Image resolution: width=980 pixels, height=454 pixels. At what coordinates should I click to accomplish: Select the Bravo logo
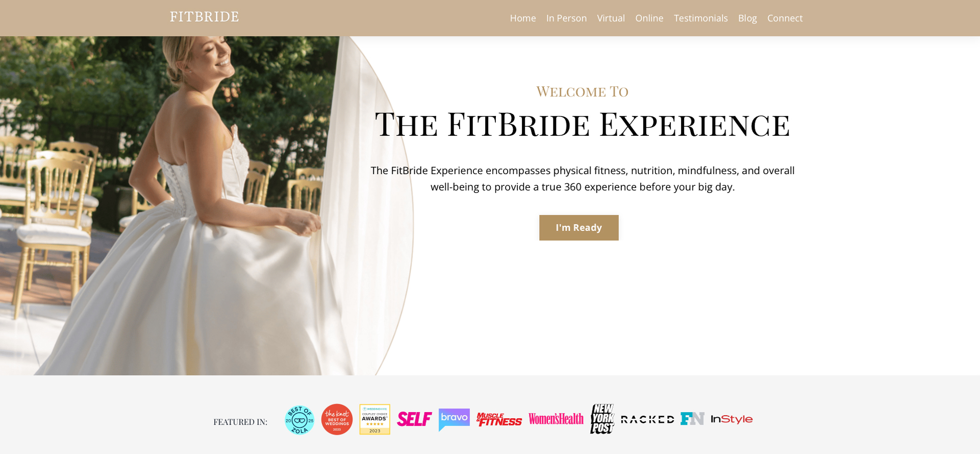click(454, 419)
